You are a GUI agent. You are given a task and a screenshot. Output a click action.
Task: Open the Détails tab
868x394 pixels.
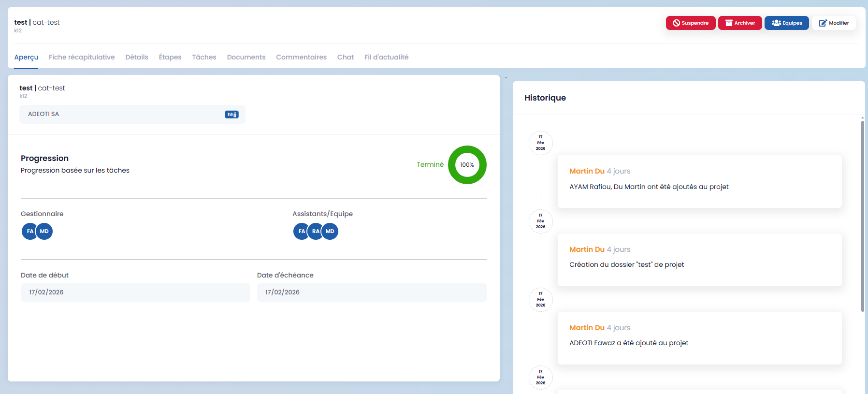[137, 57]
